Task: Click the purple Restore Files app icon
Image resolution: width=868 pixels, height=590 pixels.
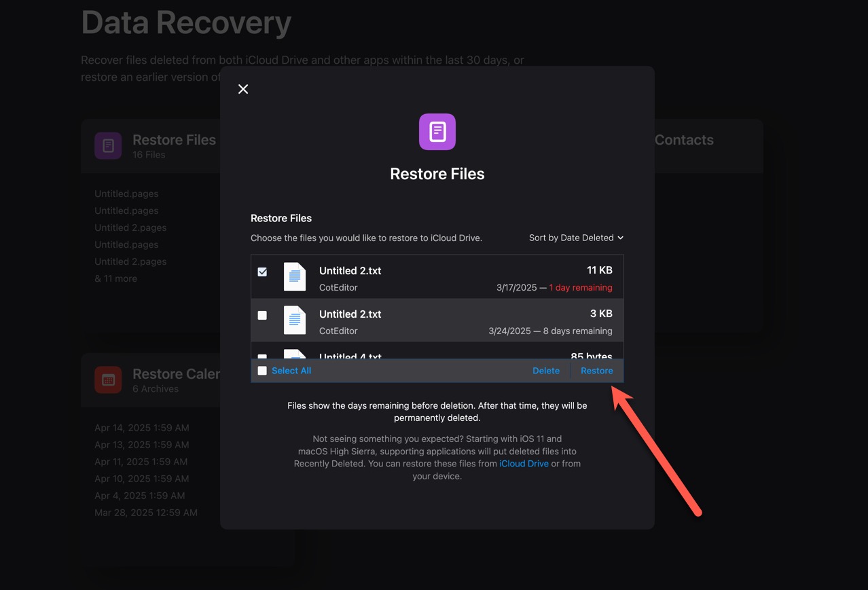Action: coord(437,131)
